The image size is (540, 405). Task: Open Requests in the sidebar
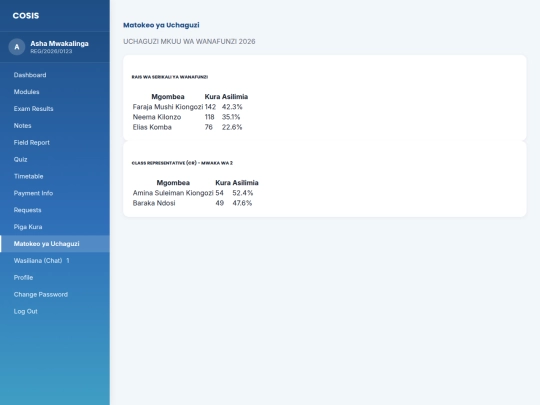[x=55, y=210]
